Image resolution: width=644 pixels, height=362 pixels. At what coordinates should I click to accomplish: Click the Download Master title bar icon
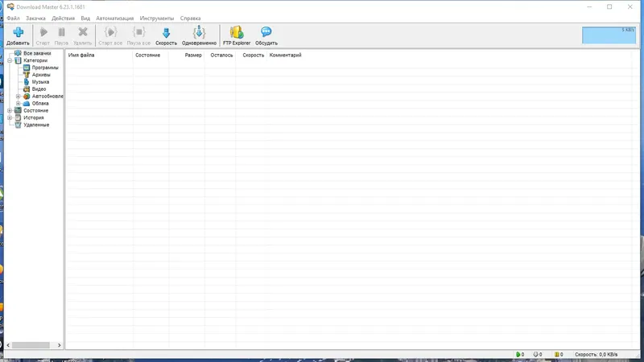click(10, 7)
